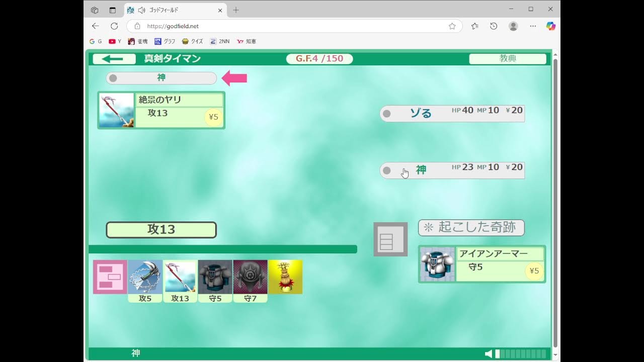This screenshot has width=644, height=362.
Task: Select the round shield card with 守7
Action: click(250, 277)
